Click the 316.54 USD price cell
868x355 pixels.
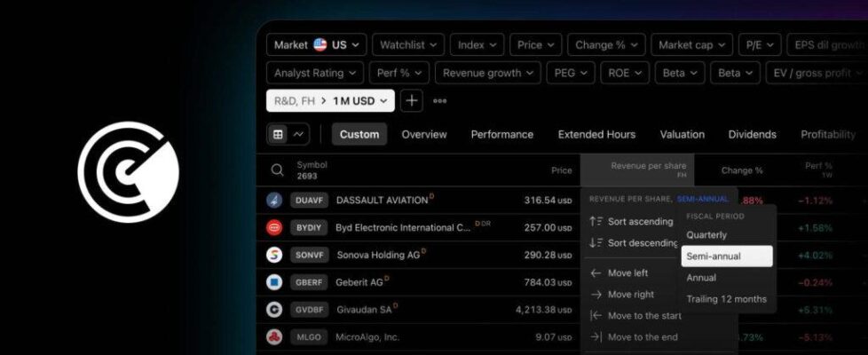tap(548, 200)
